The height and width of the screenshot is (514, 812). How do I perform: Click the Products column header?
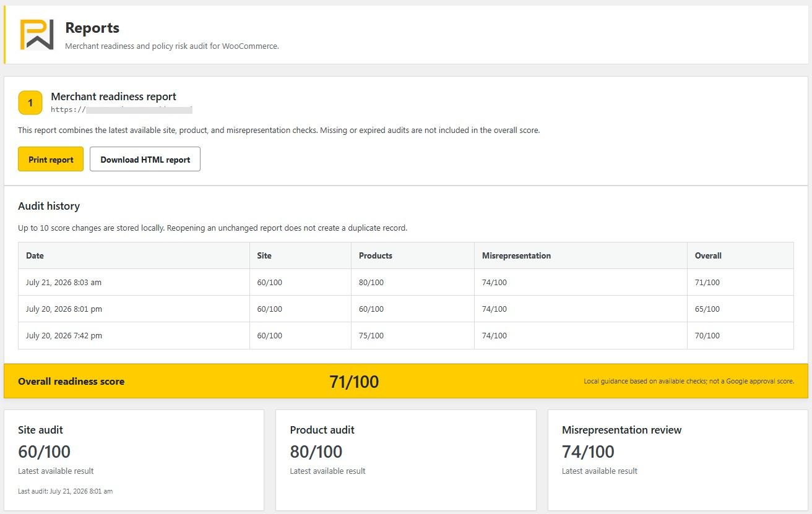tap(412, 255)
